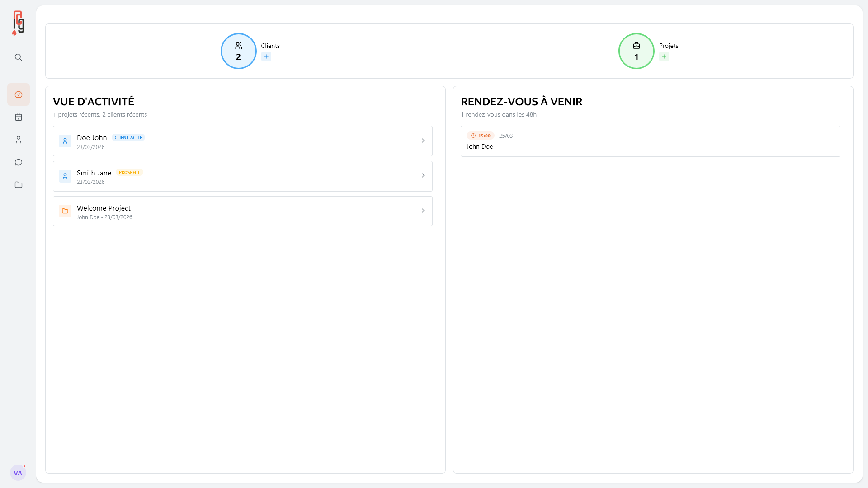This screenshot has height=488, width=868.
Task: Click the search magnifier icon in sidebar
Action: 19,57
